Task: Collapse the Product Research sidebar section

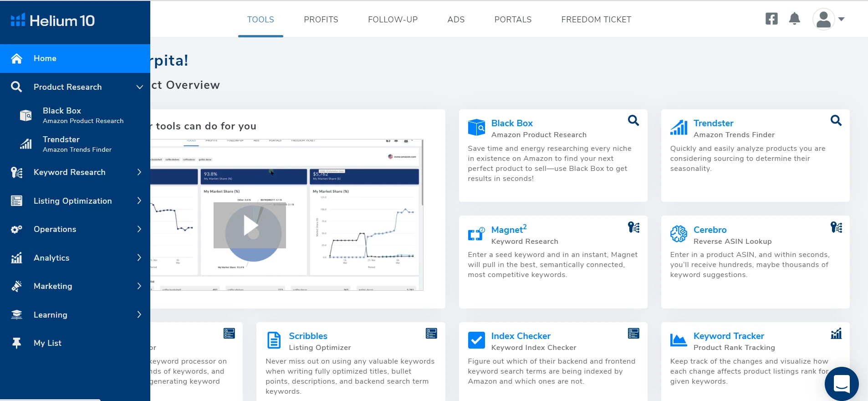Action: pos(139,87)
